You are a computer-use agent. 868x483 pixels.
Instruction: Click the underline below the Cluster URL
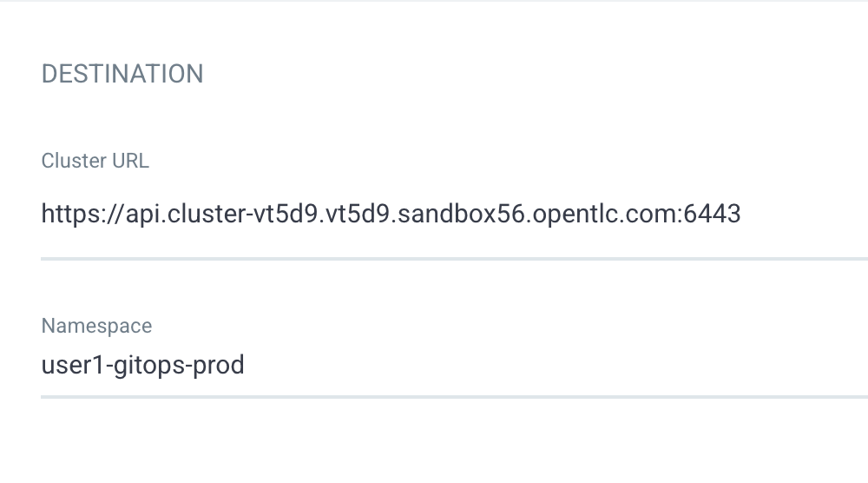454,258
